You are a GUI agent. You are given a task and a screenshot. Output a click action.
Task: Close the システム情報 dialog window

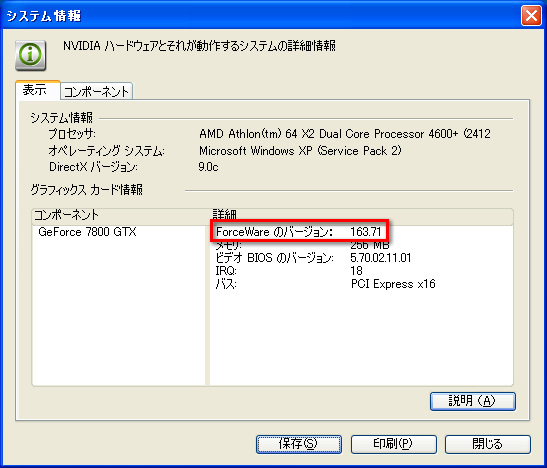point(531,16)
